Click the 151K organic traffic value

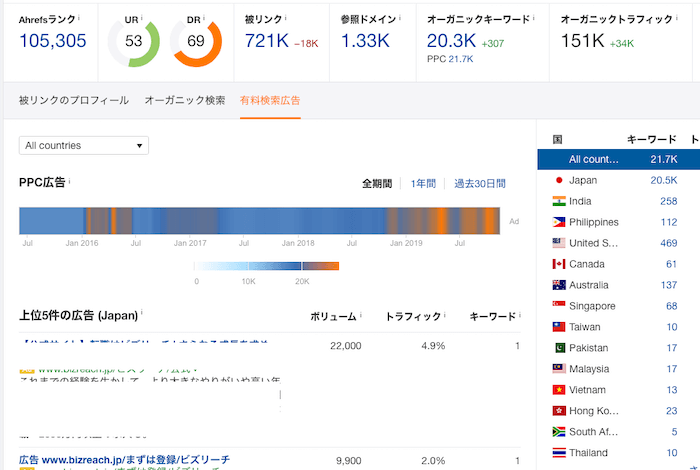[582, 41]
